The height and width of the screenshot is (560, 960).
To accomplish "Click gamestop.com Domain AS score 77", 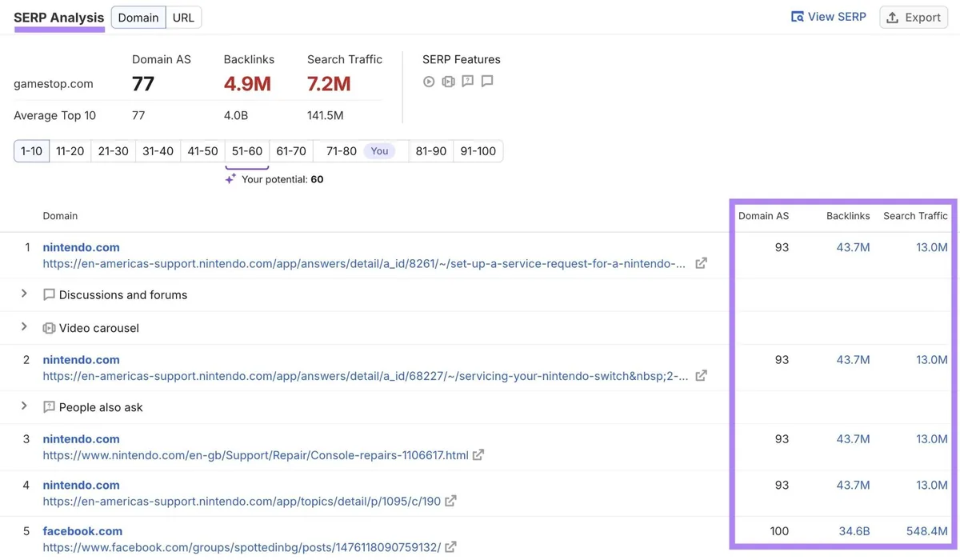I will click(143, 84).
